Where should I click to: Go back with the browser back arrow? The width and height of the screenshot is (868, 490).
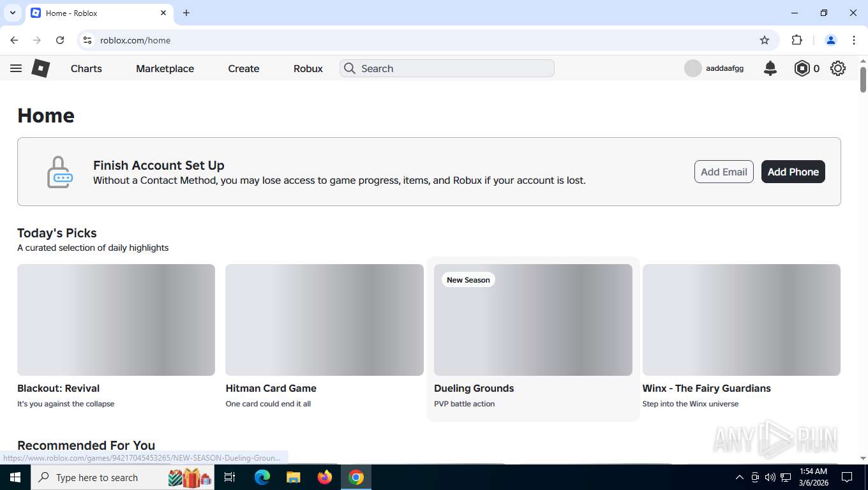pos(14,40)
